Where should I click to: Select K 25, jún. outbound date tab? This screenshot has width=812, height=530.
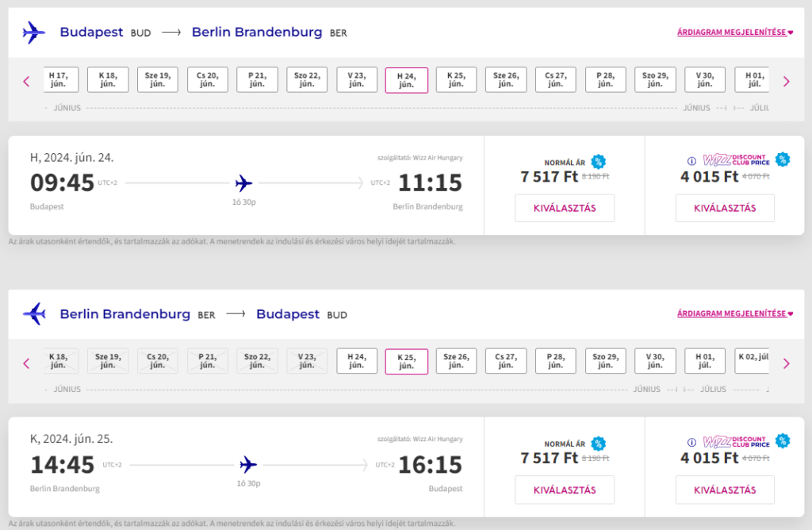(456, 80)
